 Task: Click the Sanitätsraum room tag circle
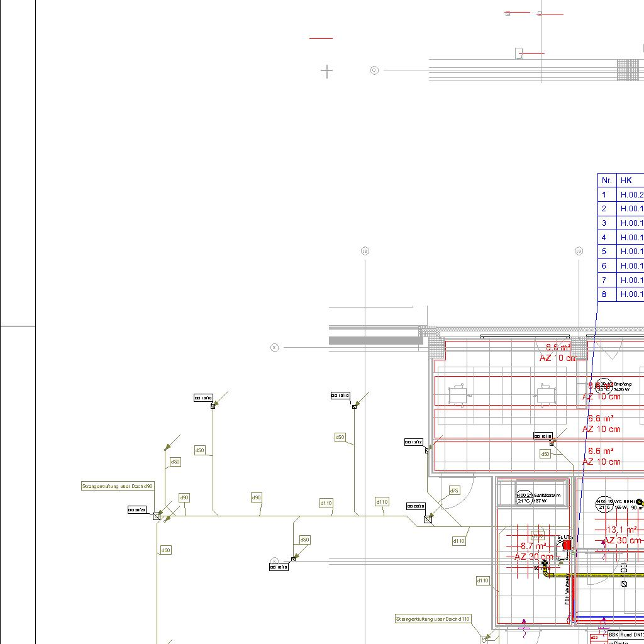(x=524, y=497)
